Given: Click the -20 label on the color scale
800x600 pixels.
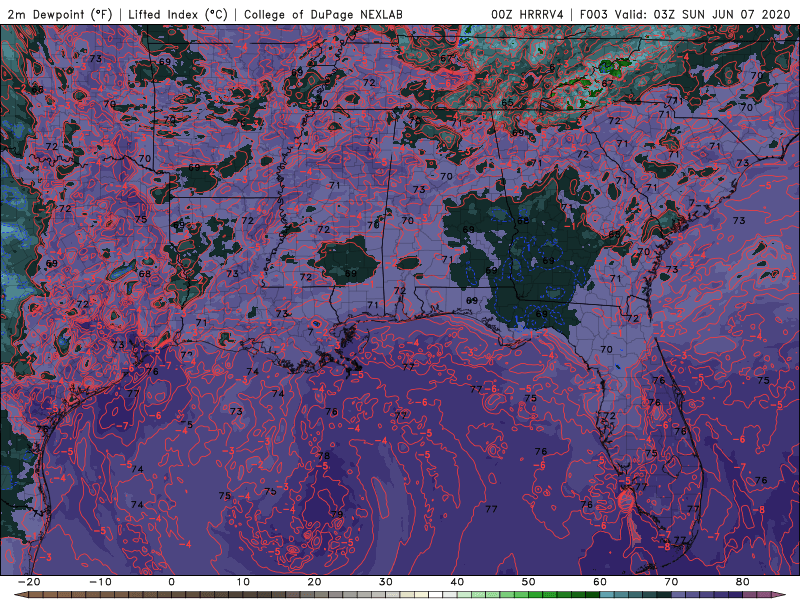Looking at the screenshot, I should tap(29, 582).
